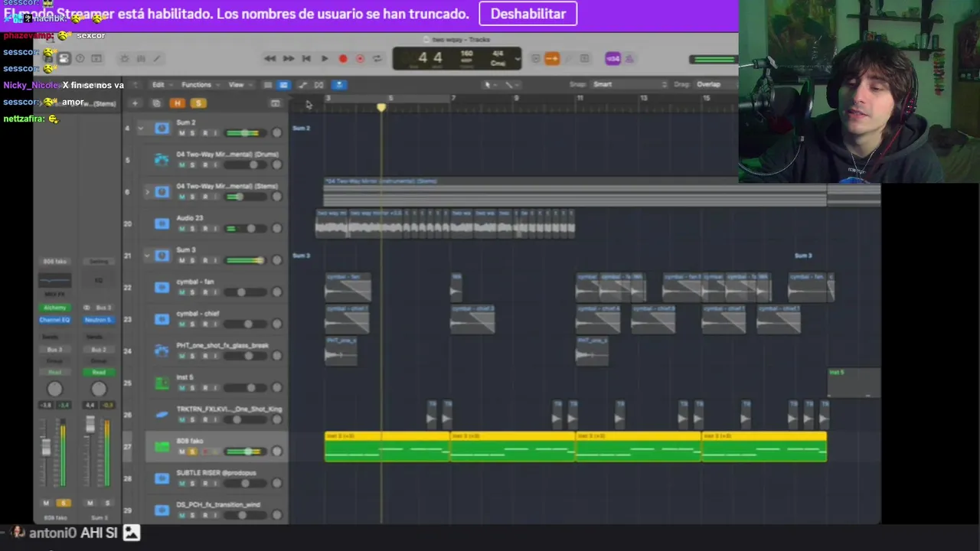Add a new track with plus button
The width and height of the screenshot is (980, 551).
(135, 103)
